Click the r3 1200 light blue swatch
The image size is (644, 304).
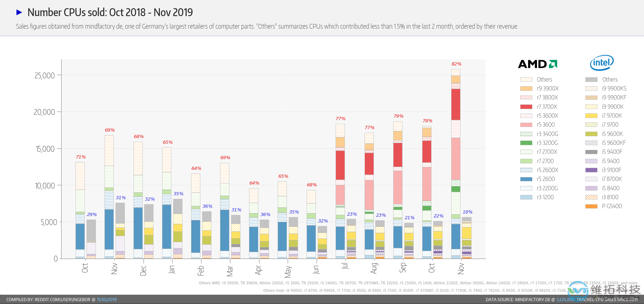[x=526, y=197]
